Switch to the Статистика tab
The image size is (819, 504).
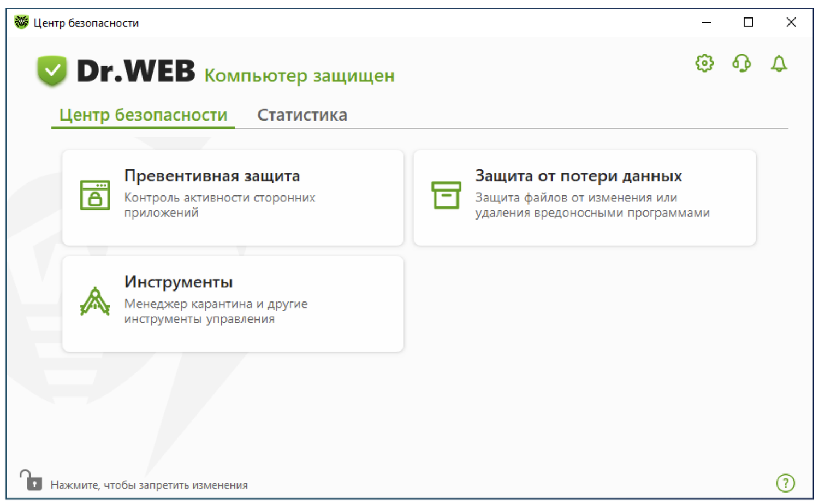click(302, 115)
